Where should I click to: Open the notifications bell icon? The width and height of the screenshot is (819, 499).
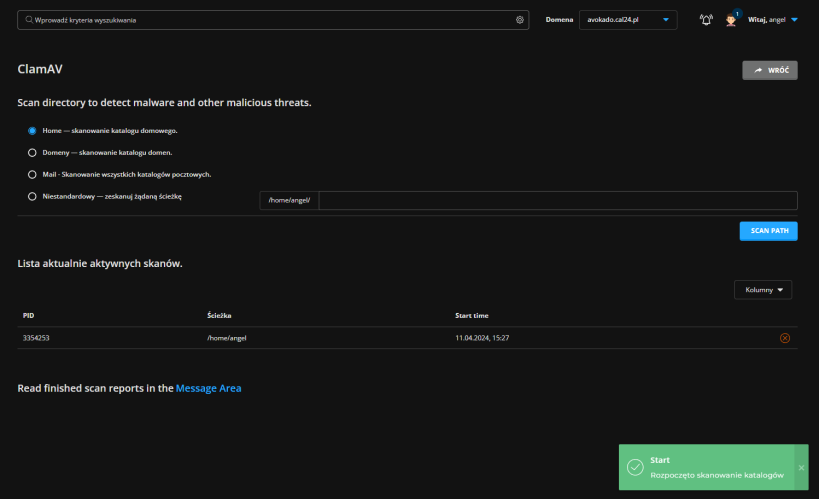pyautogui.click(x=706, y=20)
